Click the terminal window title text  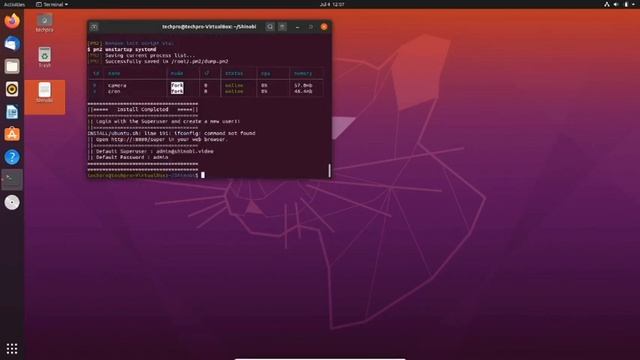coord(209,27)
